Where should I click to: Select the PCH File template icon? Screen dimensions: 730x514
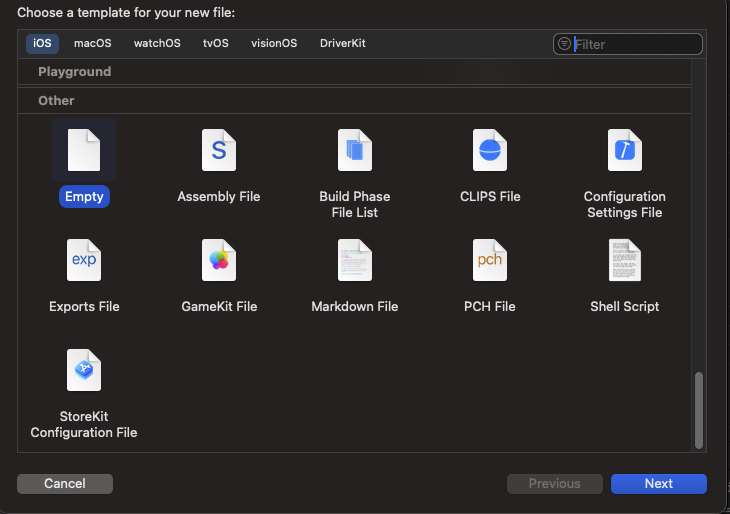click(490, 260)
